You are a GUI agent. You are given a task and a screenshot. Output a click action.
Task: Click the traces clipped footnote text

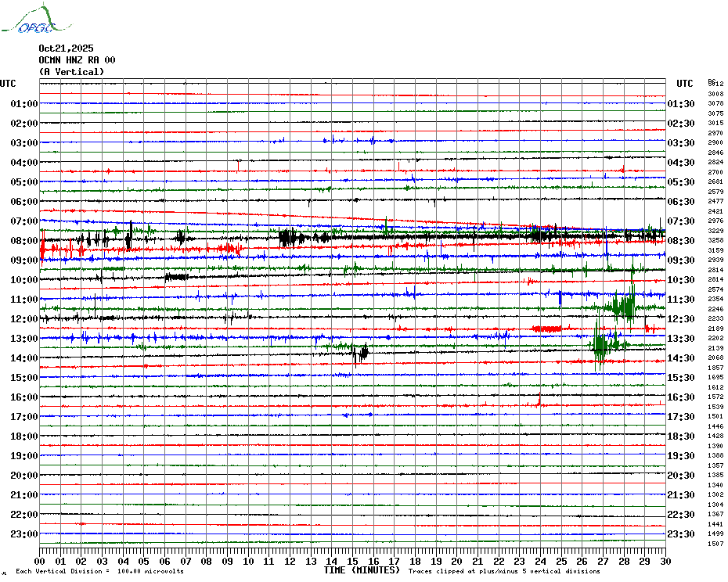[504, 571]
